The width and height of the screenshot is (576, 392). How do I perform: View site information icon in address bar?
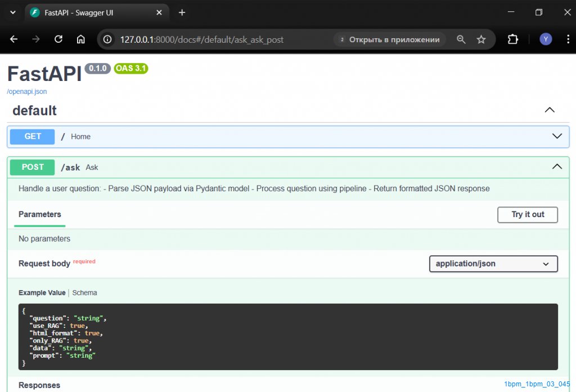click(x=108, y=39)
